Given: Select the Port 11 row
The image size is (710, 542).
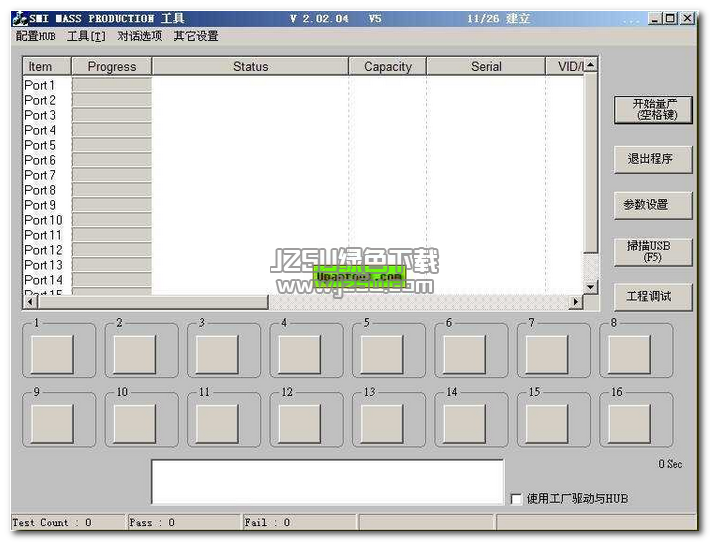Looking at the screenshot, I should point(303,235).
